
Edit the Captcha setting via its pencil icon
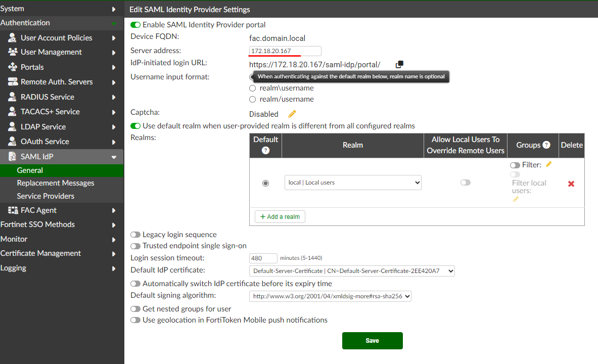coord(292,114)
